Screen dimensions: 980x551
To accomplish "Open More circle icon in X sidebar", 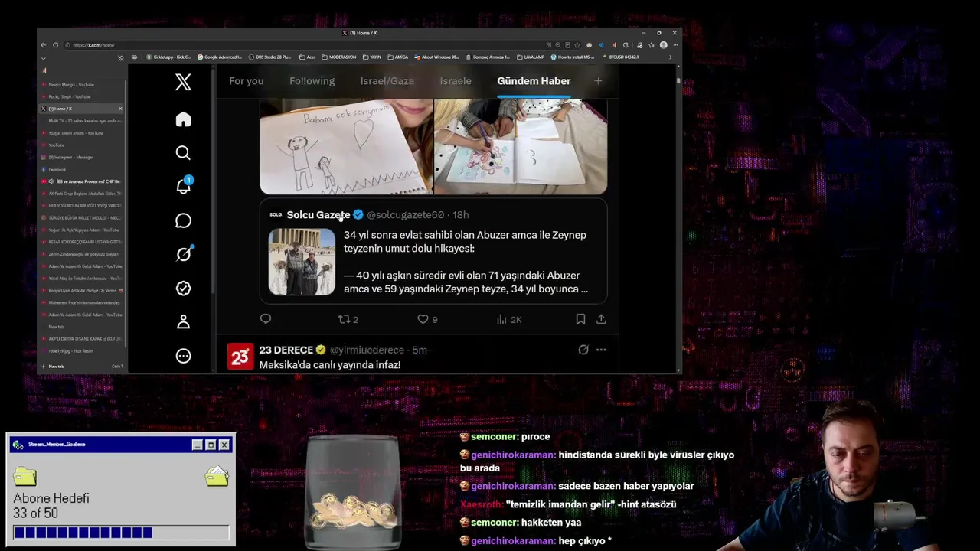I will pyautogui.click(x=183, y=356).
